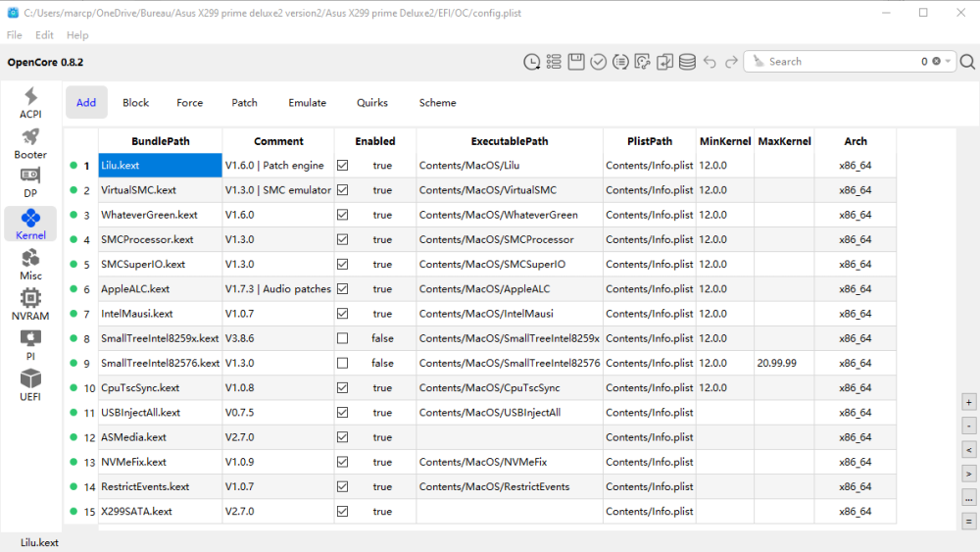Validate config with checkmark circle icon
The height and width of the screenshot is (552, 980).
coord(598,61)
